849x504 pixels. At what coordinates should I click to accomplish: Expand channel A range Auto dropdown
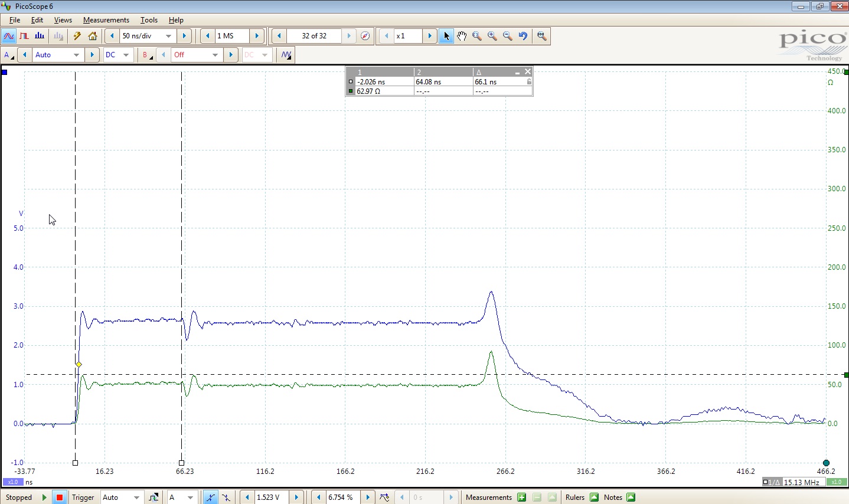(76, 55)
